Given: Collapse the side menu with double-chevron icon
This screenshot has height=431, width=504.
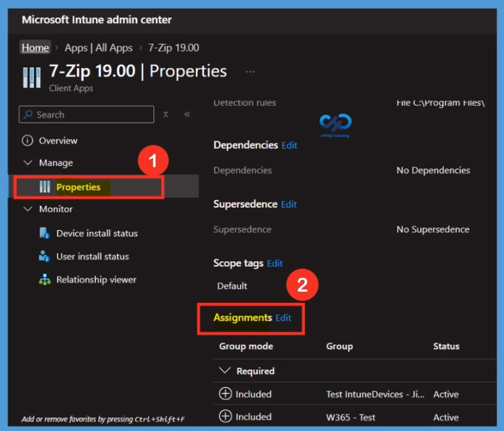Looking at the screenshot, I should [x=187, y=114].
